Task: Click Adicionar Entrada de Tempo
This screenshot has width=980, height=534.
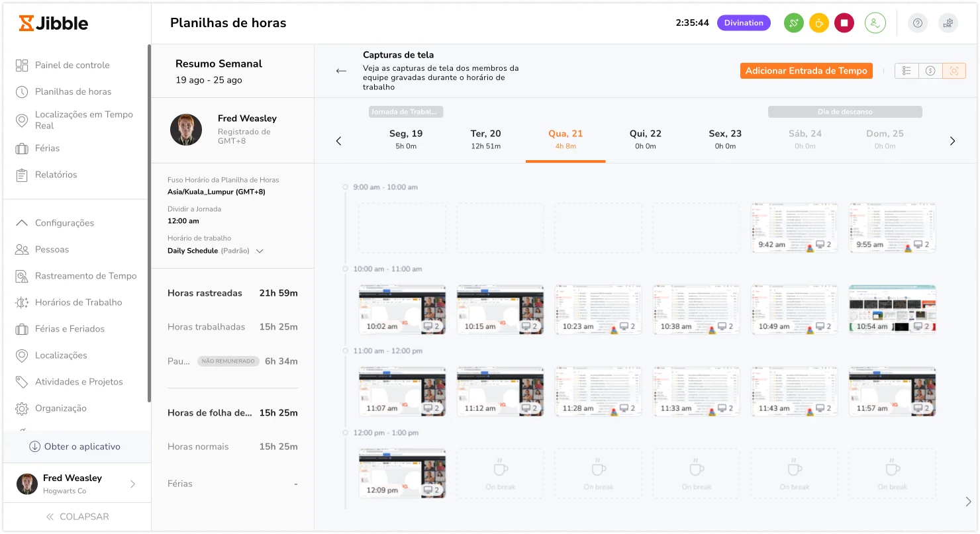Action: tap(806, 71)
